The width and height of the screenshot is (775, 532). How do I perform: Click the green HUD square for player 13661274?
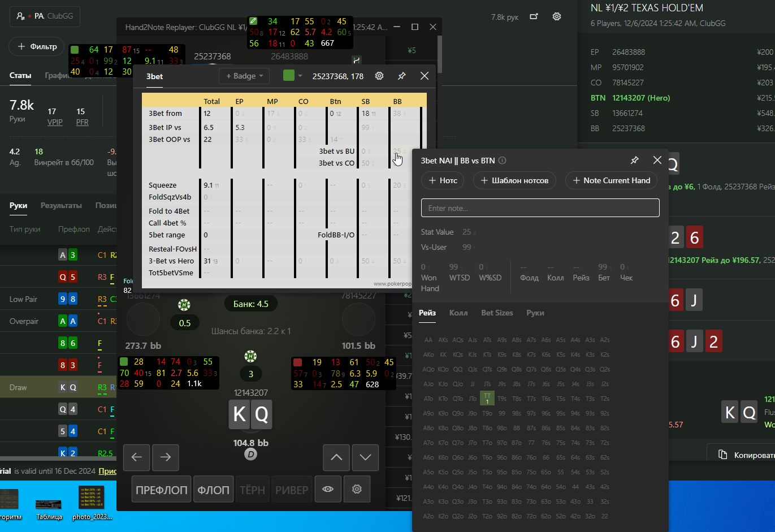coord(124,362)
